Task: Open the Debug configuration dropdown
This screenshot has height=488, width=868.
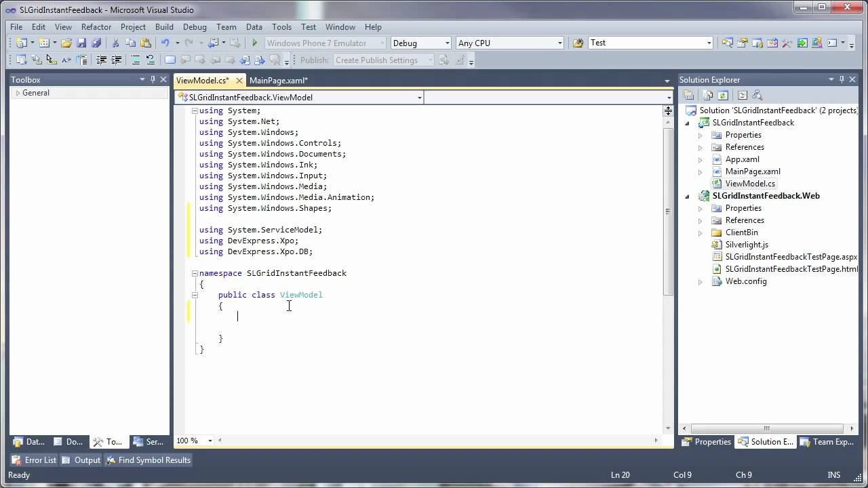Action: [447, 43]
